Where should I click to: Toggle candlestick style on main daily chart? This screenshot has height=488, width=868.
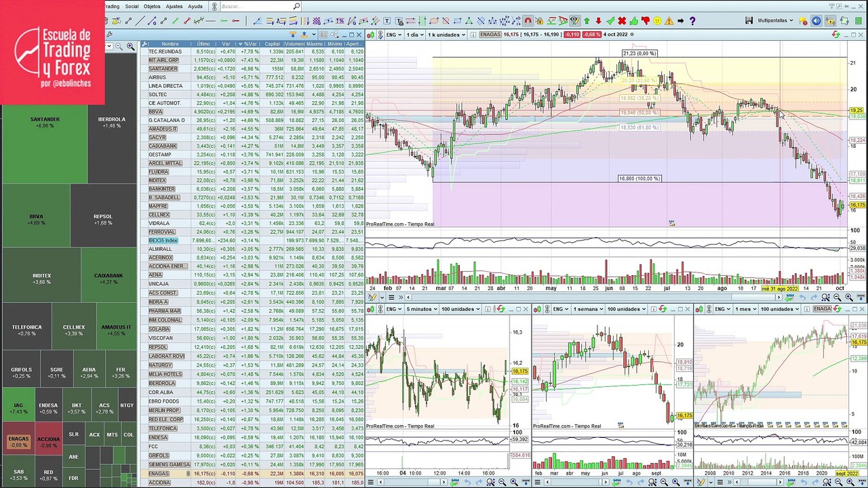pos(371,35)
